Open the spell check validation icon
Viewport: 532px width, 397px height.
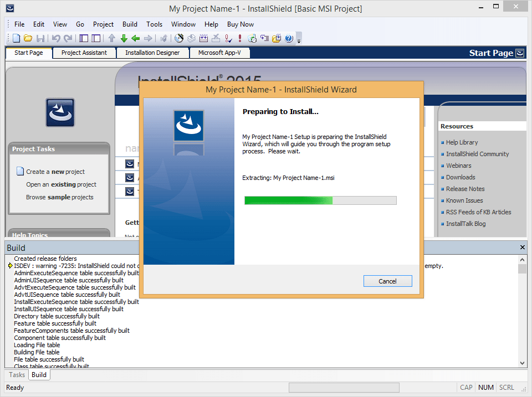[228, 38]
